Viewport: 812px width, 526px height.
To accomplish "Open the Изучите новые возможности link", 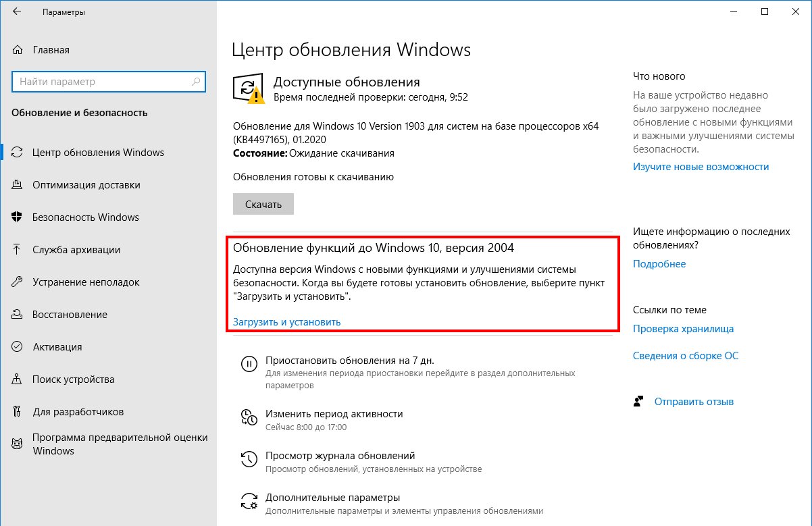I will click(x=701, y=167).
